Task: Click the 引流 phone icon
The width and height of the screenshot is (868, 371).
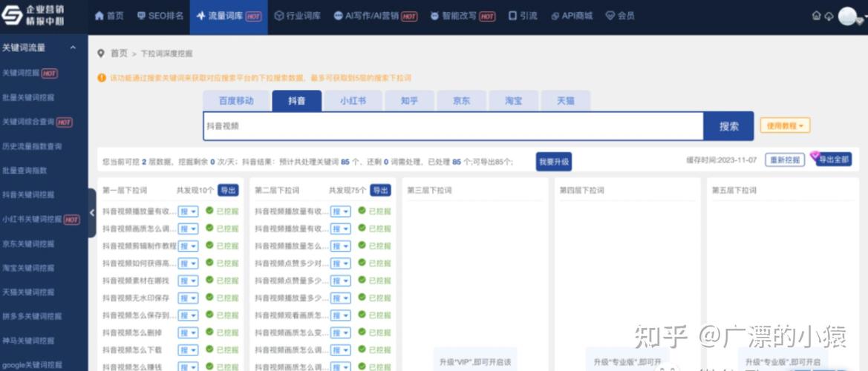Action: point(512,16)
